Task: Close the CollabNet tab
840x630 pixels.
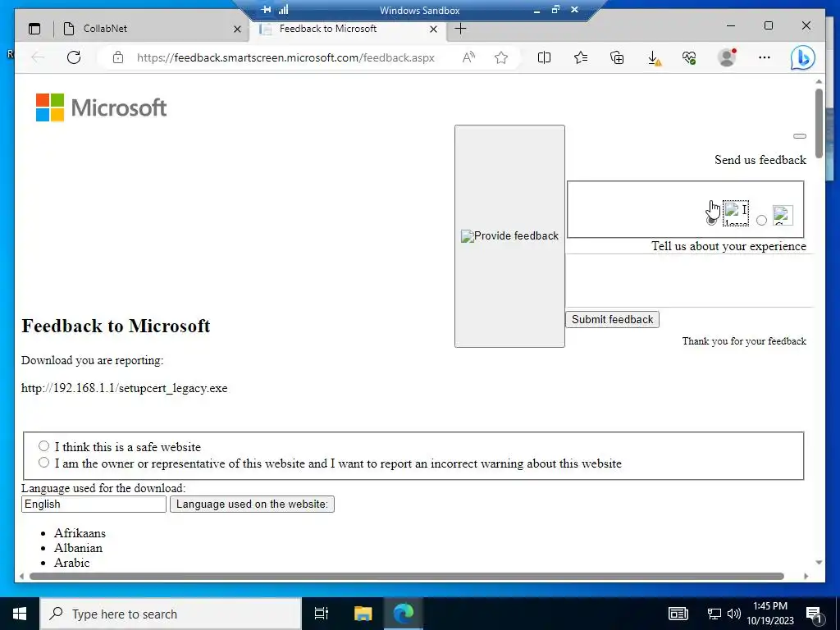Action: [237, 29]
